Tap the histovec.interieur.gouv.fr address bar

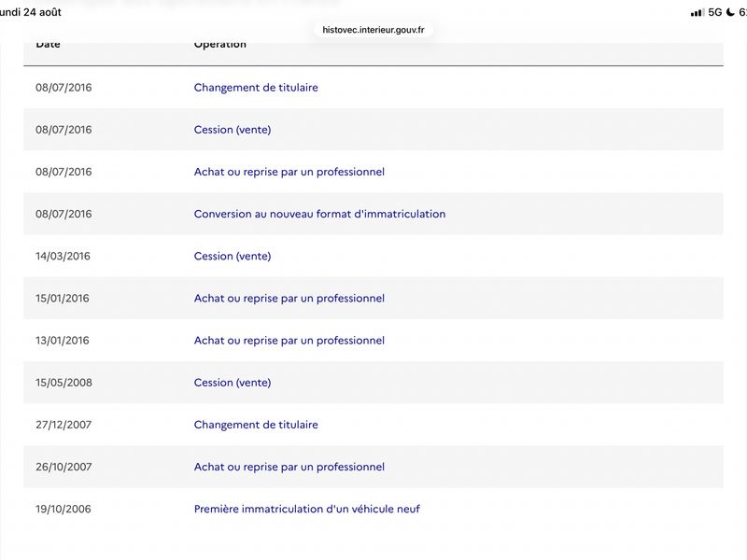(373, 30)
